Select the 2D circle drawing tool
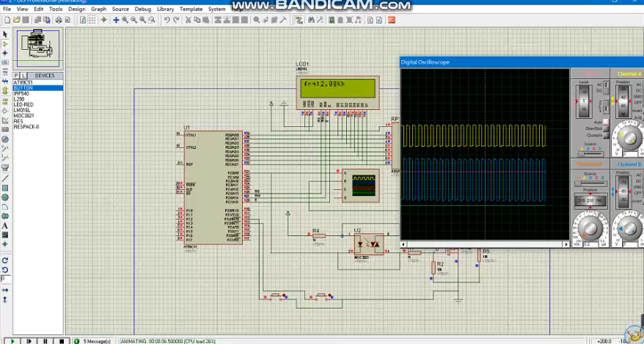Screen dimensions: 644x344 (5, 197)
